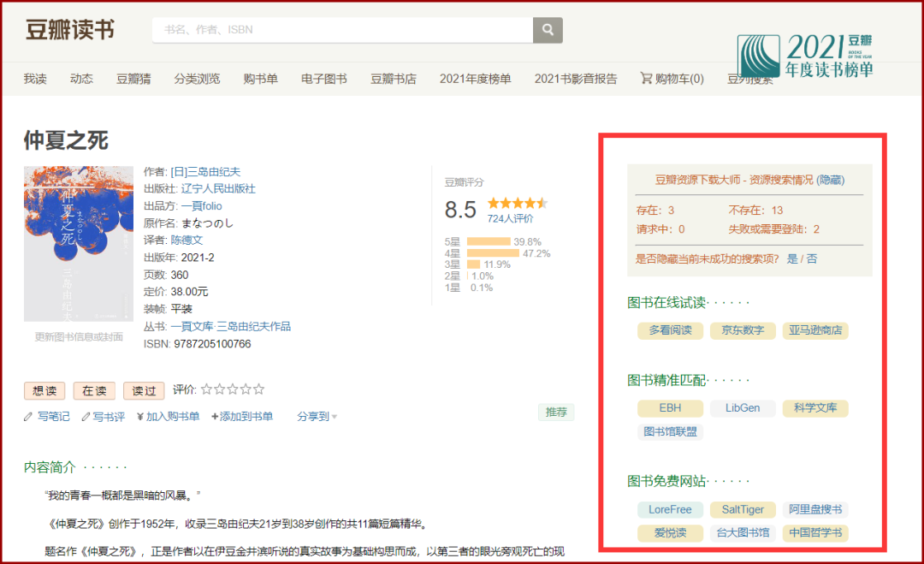Expand the 分享到 dropdown

(317, 417)
